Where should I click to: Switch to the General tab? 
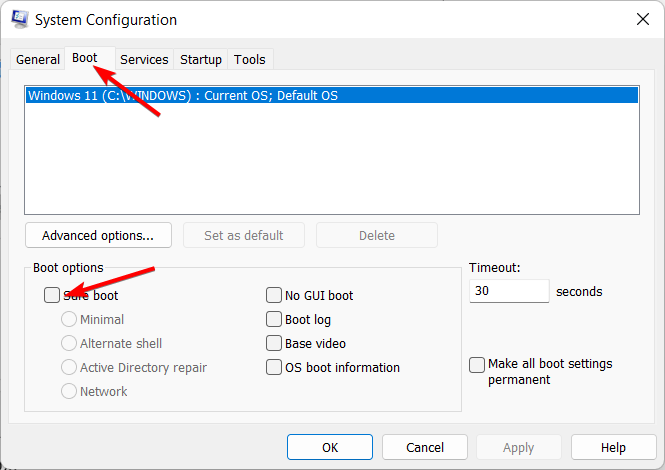pyautogui.click(x=38, y=59)
